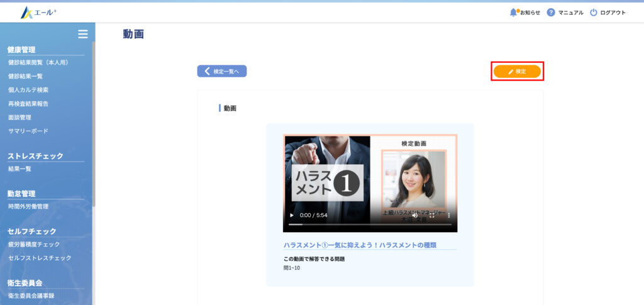Viewport: 644px width, 305px height.
Task: Play the harassment video
Action: pyautogui.click(x=291, y=215)
